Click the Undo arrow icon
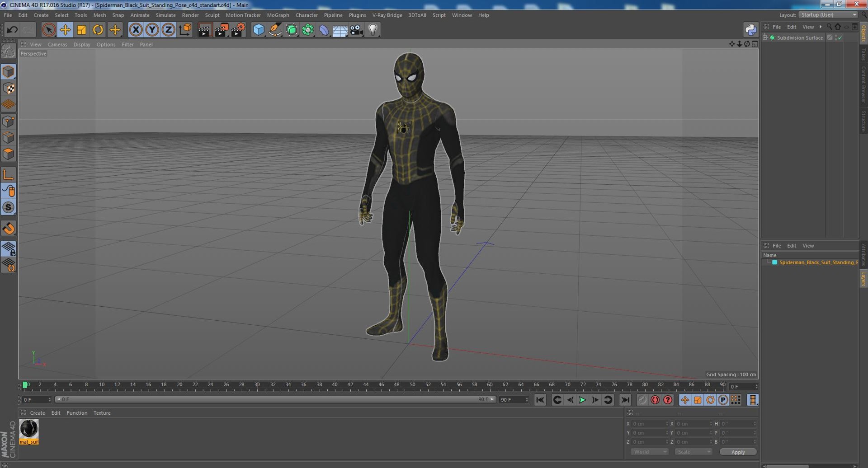The image size is (868, 468). [x=12, y=30]
